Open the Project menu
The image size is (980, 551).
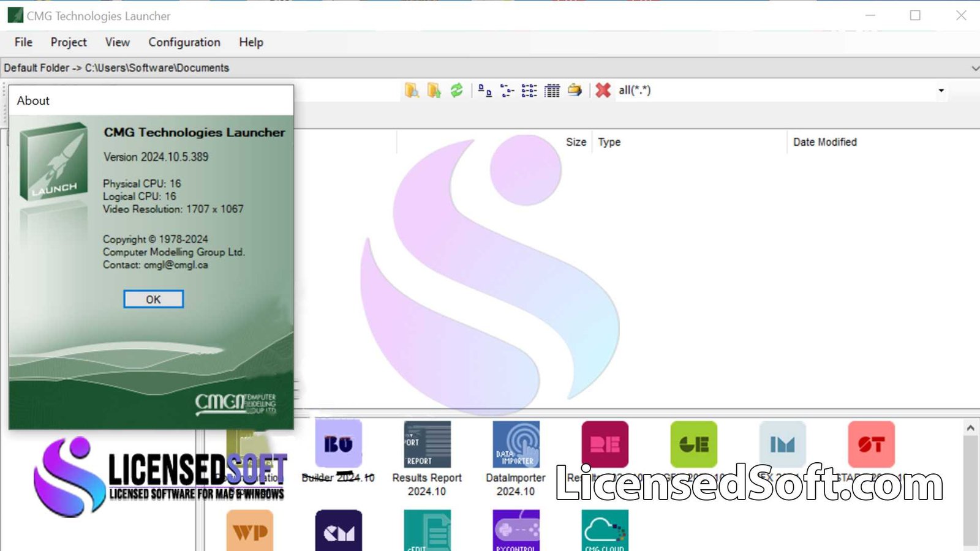69,42
